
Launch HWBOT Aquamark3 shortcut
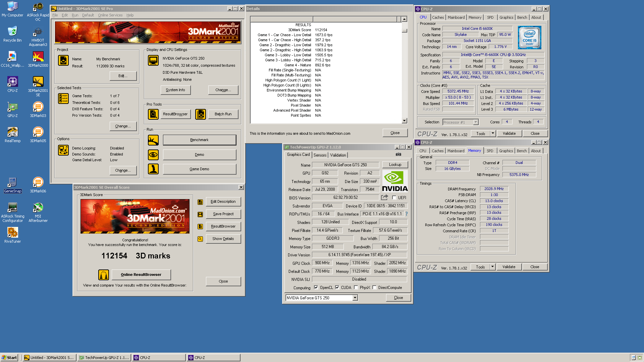(x=38, y=37)
